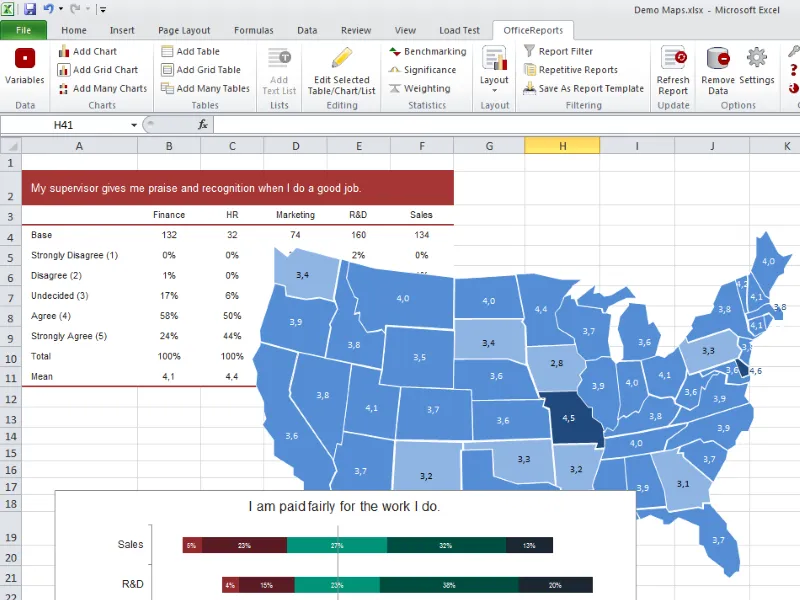Click the Save As Report Template button

tap(584, 88)
